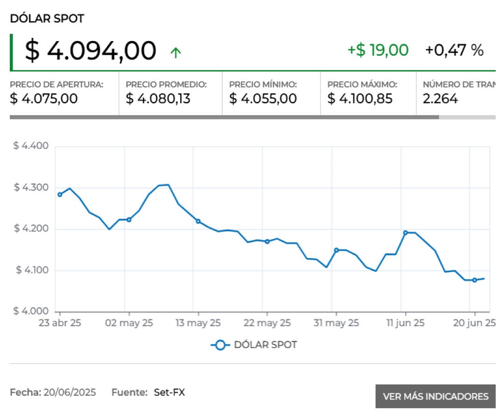Toggle the DÓLAR SPOT series legend label

265,345
